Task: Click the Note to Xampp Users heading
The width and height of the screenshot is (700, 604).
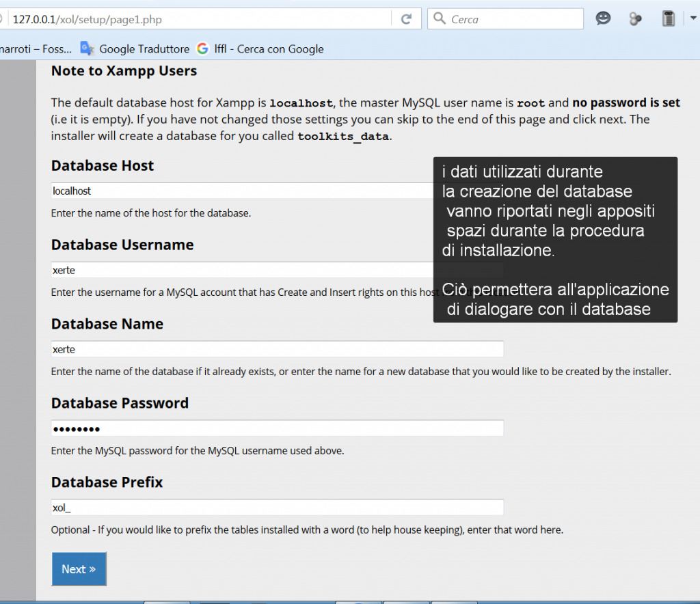Action: (124, 71)
